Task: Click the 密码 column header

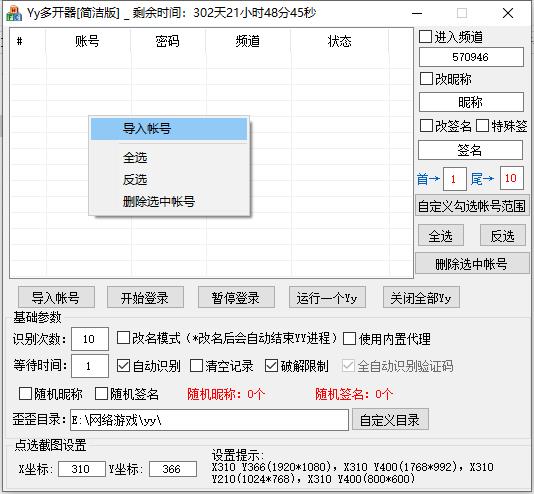Action: click(x=168, y=41)
